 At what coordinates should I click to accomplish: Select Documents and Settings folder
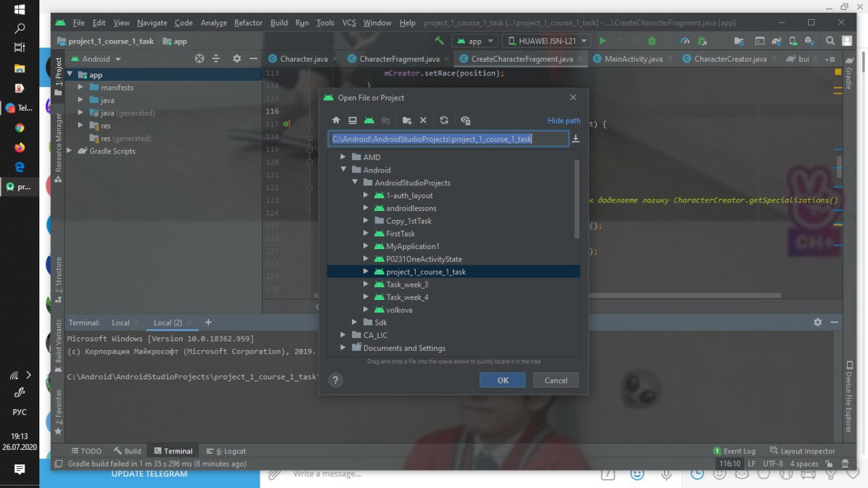click(x=404, y=348)
